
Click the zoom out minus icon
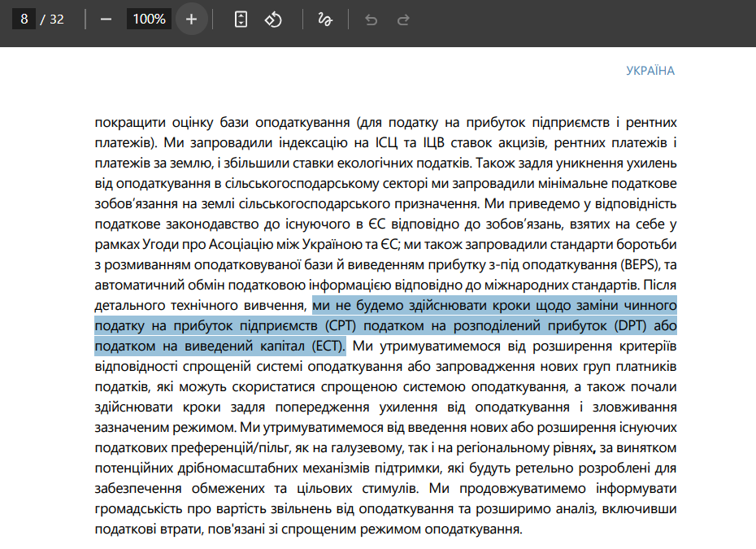(106, 20)
